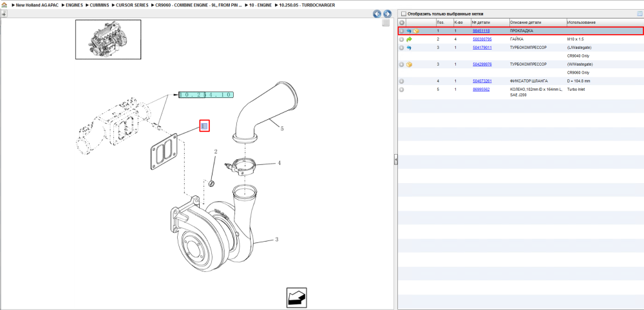Select callout 2 for the nut in the diagram
644x310 pixels.
[215, 152]
